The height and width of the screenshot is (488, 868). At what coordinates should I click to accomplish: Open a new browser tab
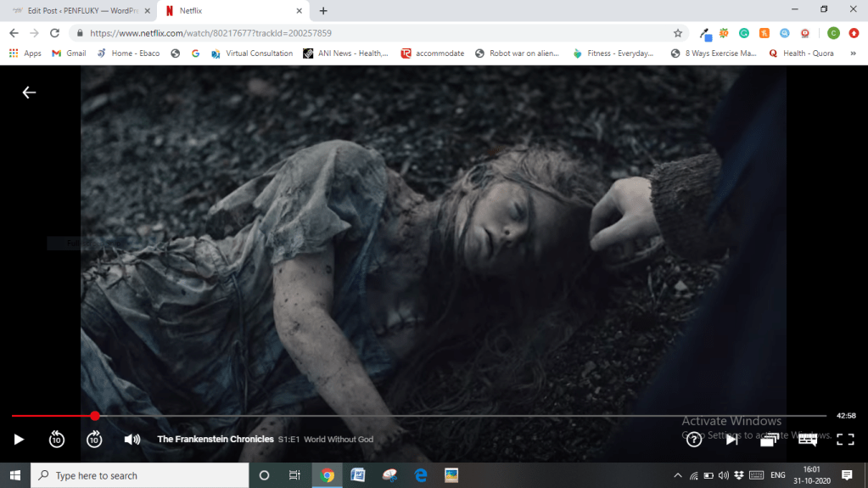(323, 11)
